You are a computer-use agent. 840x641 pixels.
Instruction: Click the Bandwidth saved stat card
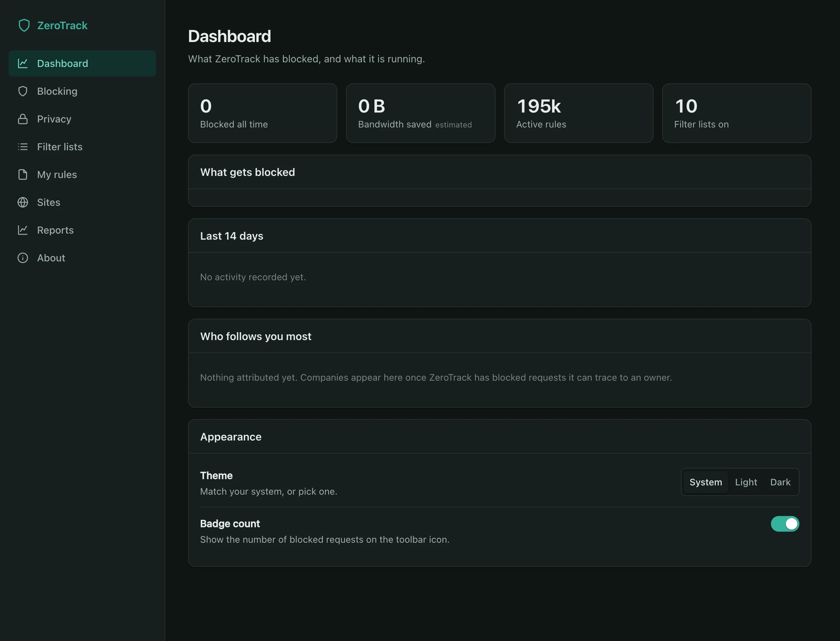pyautogui.click(x=421, y=113)
